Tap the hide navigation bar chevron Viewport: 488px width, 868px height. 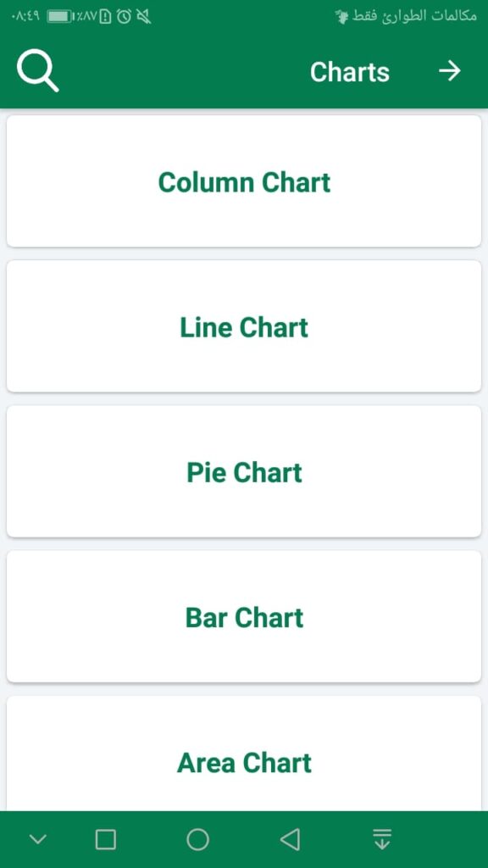(37, 838)
